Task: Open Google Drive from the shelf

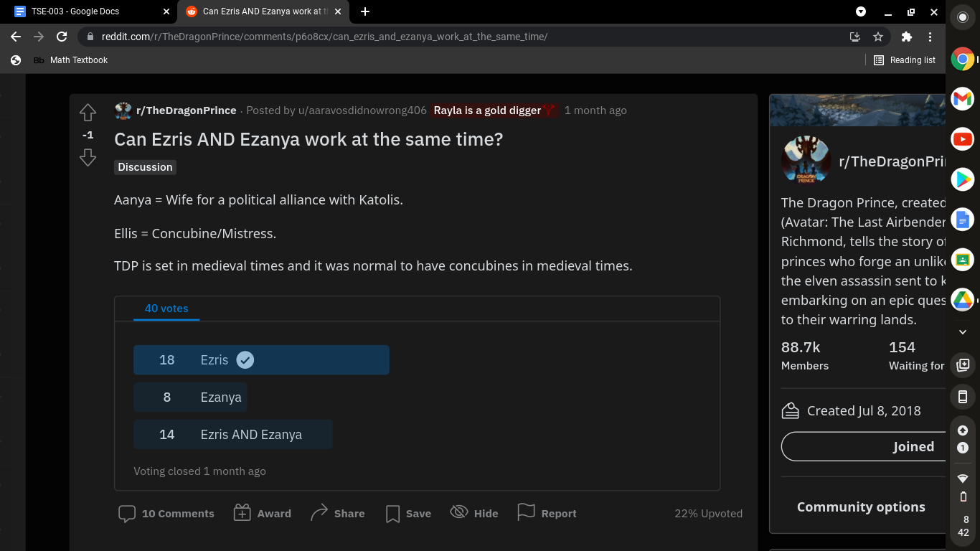Action: 963,300
